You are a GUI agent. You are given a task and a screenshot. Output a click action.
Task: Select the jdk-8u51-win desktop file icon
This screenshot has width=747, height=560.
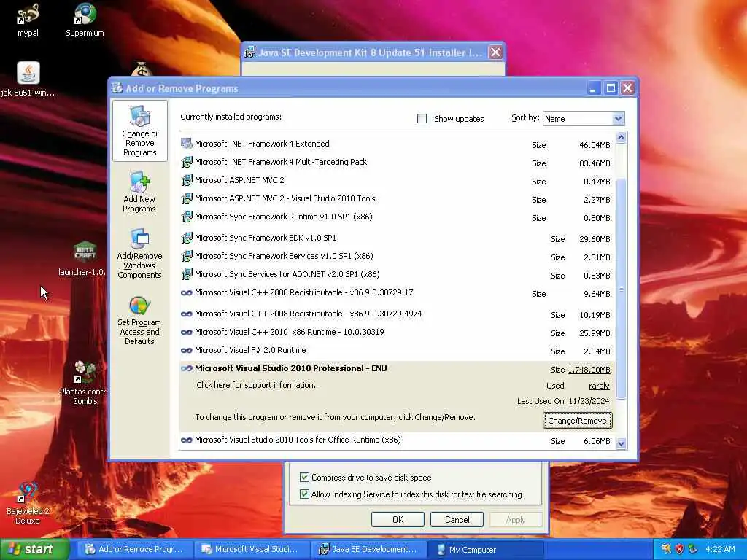[28, 79]
